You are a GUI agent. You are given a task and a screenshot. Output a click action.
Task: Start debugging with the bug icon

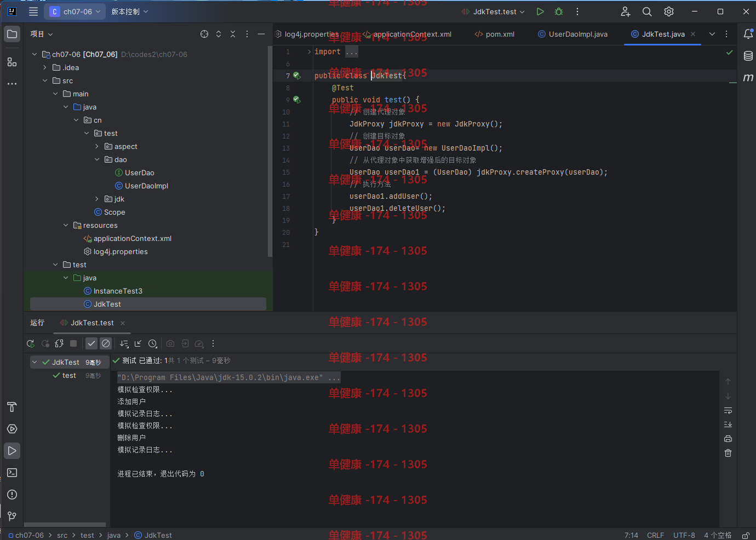pos(559,12)
